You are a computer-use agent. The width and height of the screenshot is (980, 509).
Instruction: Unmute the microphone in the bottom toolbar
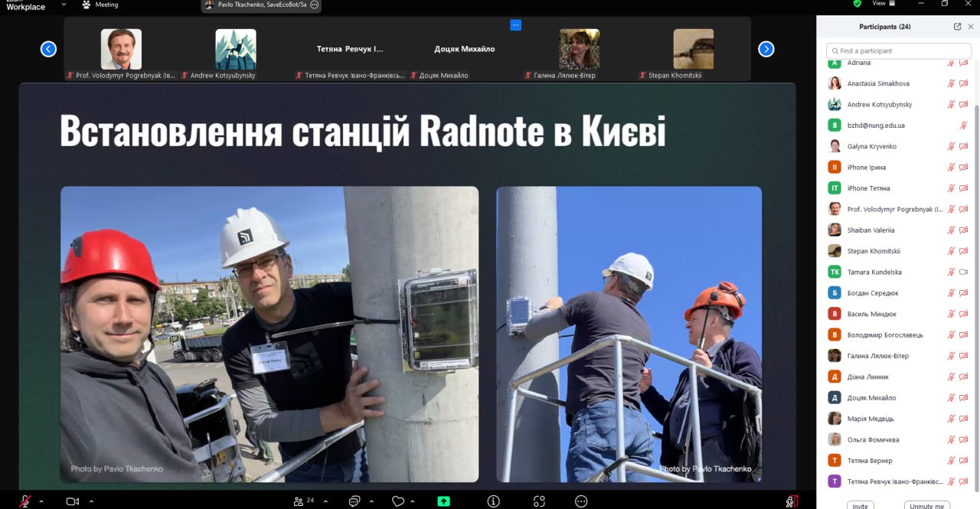25,501
